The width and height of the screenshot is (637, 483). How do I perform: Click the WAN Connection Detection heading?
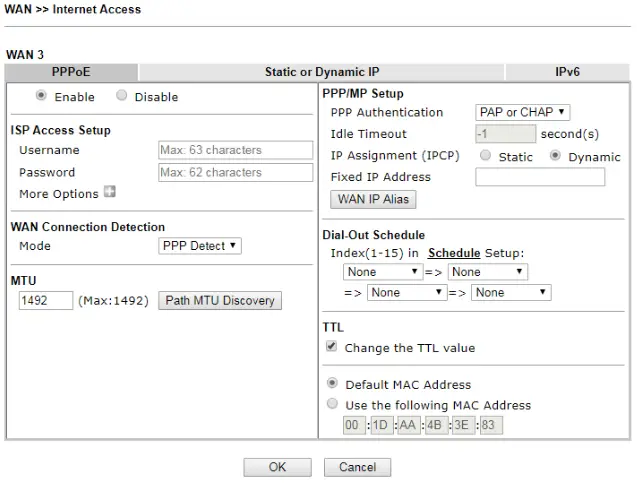88,227
